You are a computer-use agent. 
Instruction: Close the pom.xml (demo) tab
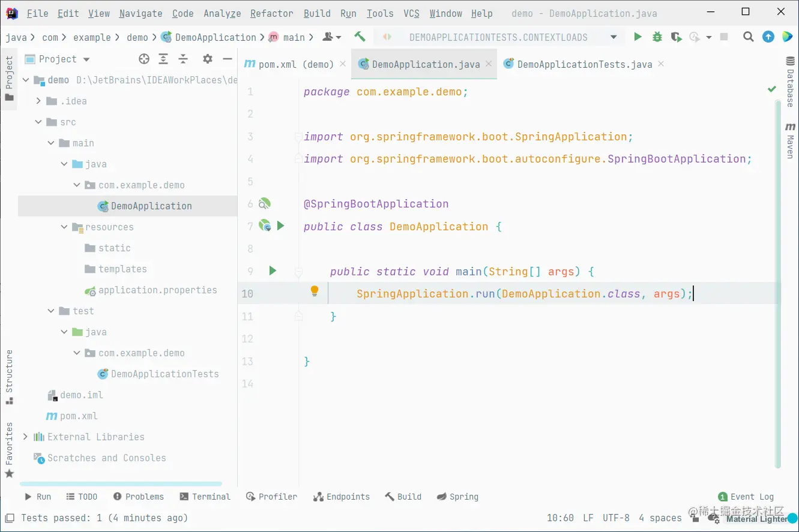tap(343, 64)
